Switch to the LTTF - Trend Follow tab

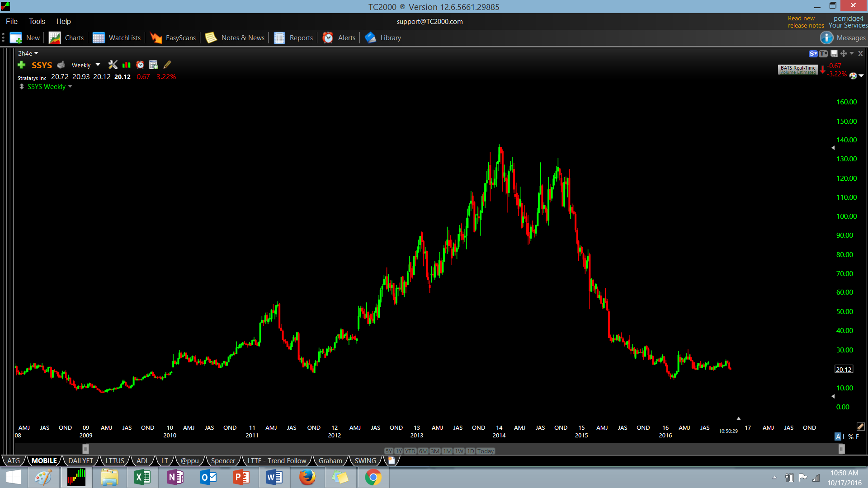point(277,461)
